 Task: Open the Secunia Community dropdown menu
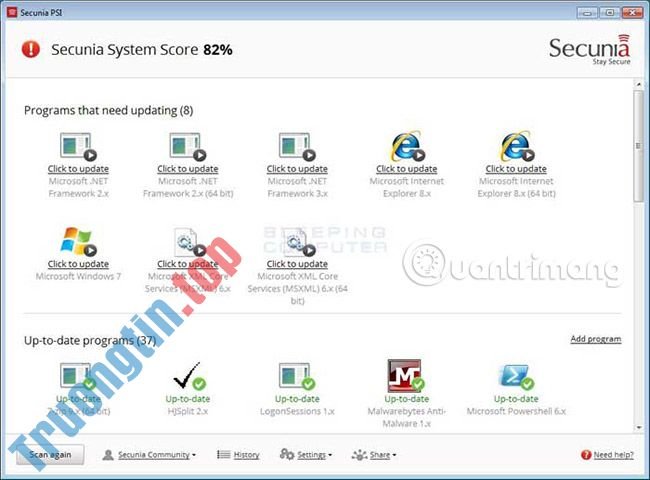pyautogui.click(x=157, y=455)
